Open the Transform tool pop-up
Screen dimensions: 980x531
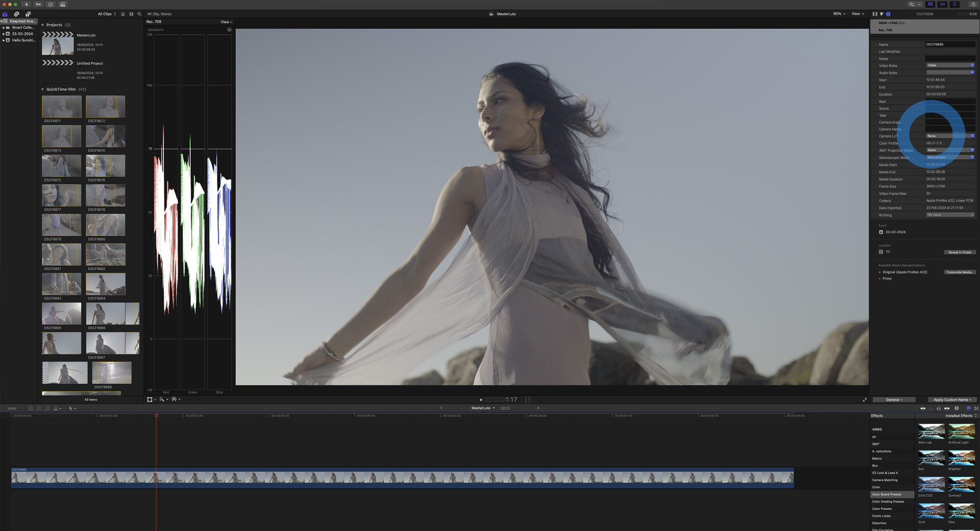pyautogui.click(x=151, y=399)
